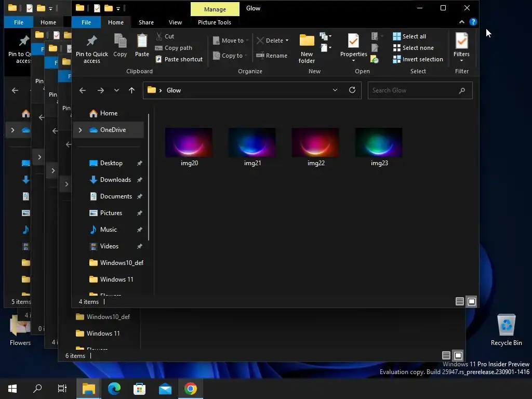
Task: Switch rear 6 items window to details view
Action: tap(446, 355)
